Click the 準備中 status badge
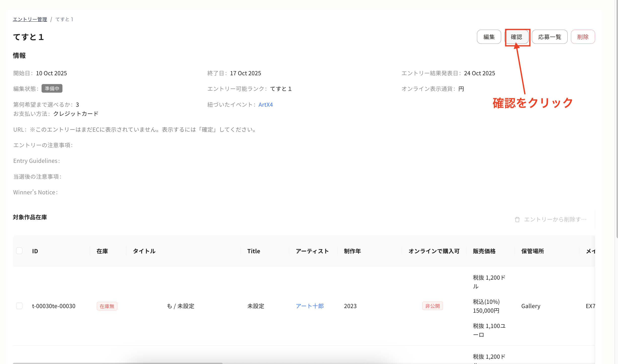 pyautogui.click(x=52, y=88)
